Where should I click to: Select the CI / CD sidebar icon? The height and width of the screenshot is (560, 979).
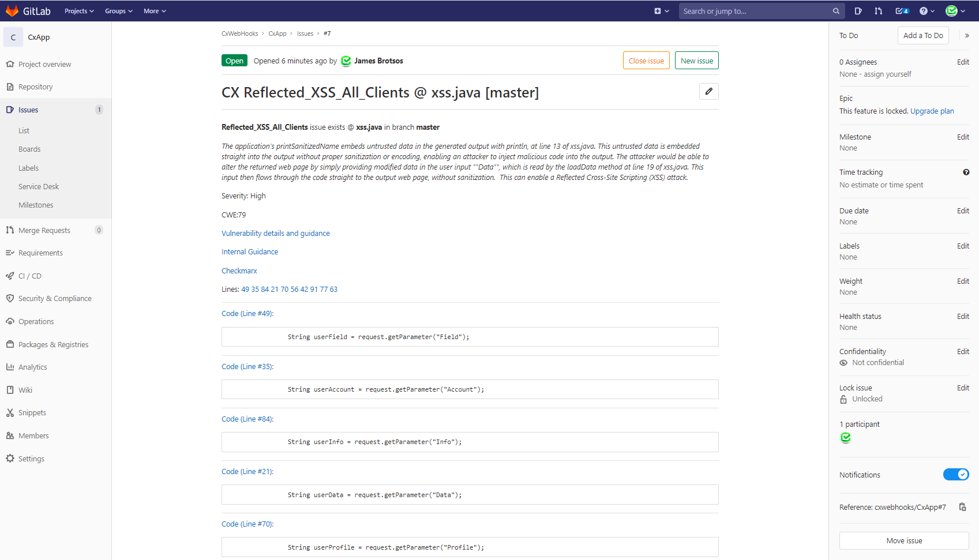(x=10, y=276)
